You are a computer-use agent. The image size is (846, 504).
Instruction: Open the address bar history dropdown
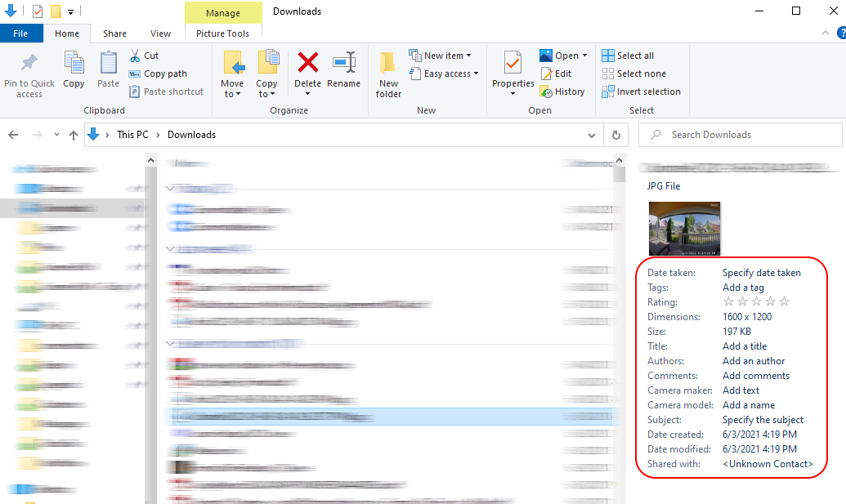tap(593, 135)
